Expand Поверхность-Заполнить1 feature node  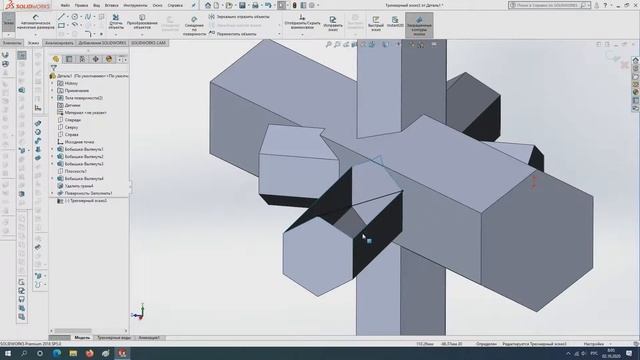pos(52,193)
